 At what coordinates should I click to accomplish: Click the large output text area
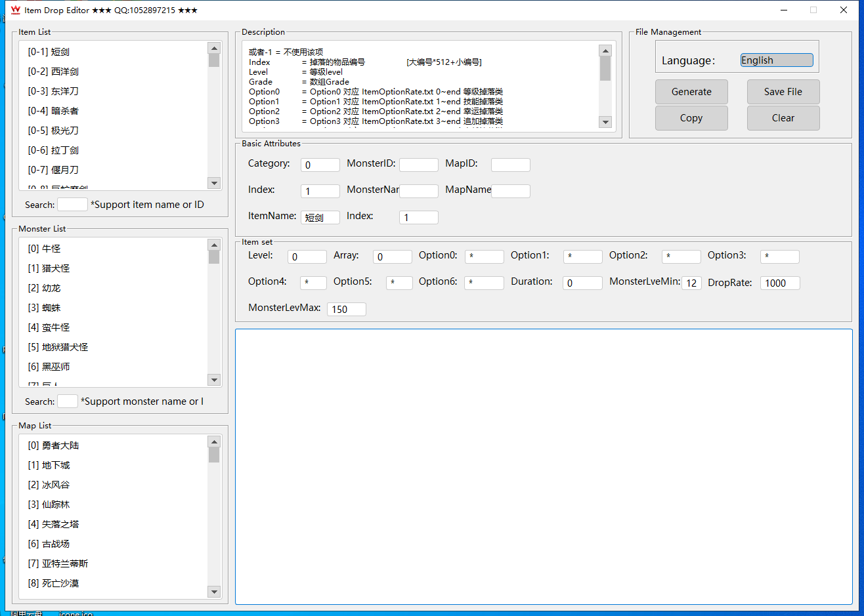[544, 466]
